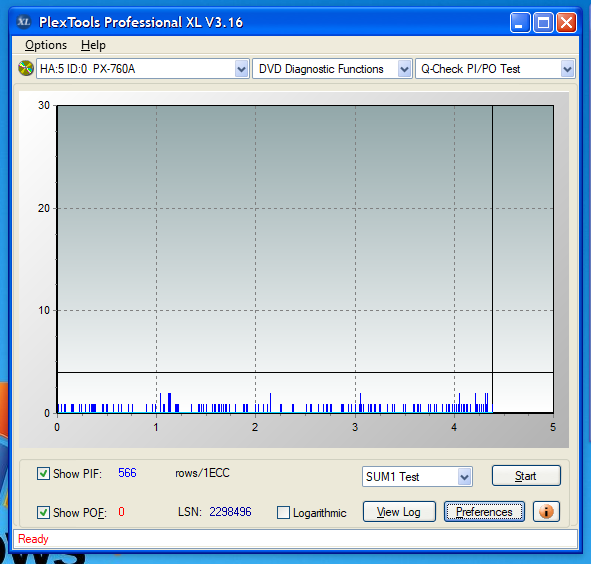
Task: Close the PlexTools window
Action: [x=567, y=23]
